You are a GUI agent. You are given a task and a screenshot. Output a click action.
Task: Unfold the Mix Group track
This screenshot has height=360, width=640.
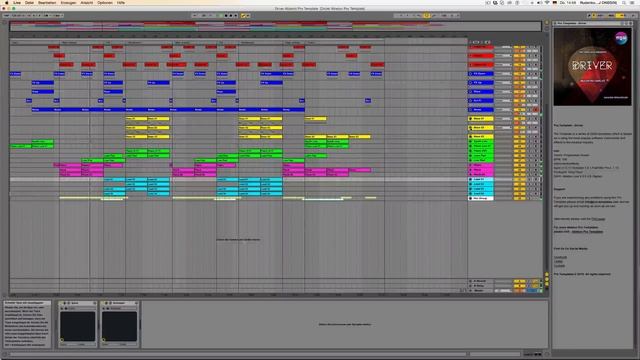471,198
